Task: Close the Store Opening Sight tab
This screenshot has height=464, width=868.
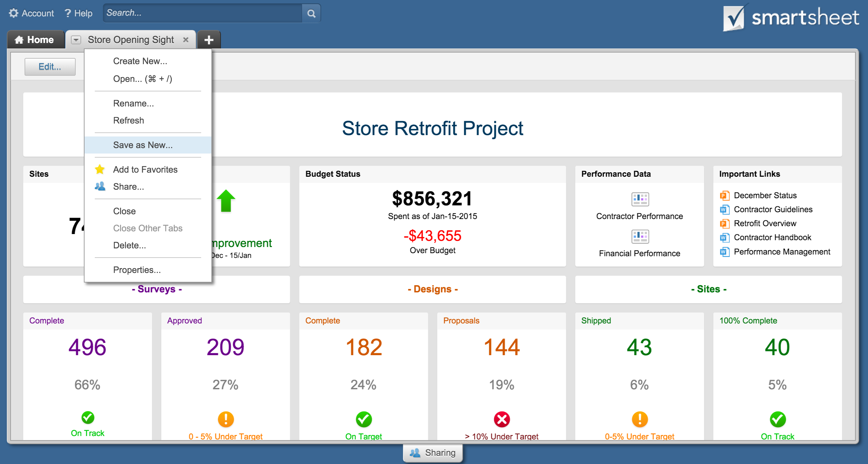Action: click(186, 40)
